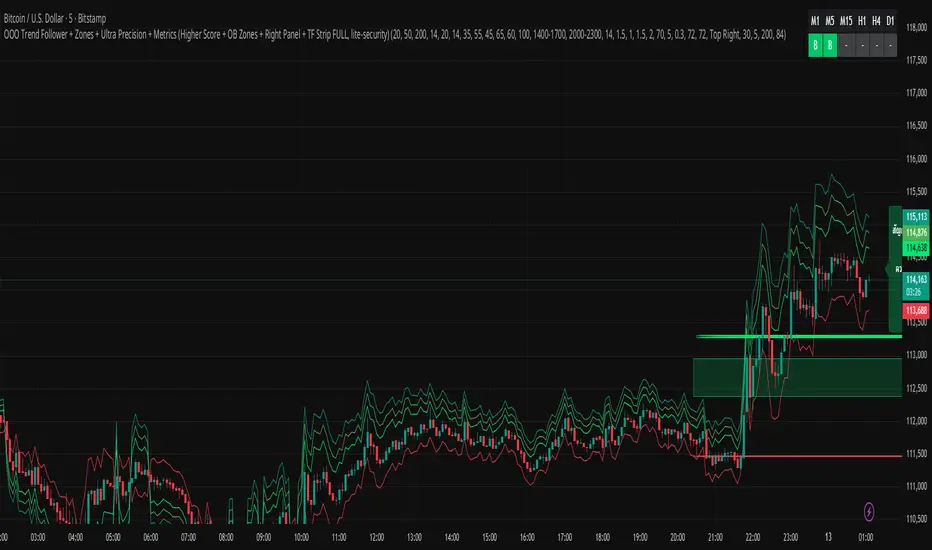The image size is (932, 550).
Task: Click the dash cell under M15
Action: [x=846, y=45]
